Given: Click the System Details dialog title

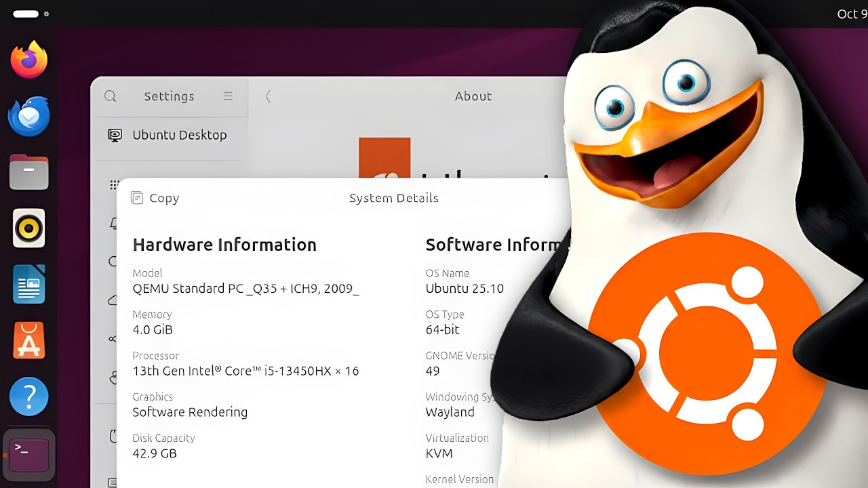Looking at the screenshot, I should (394, 198).
